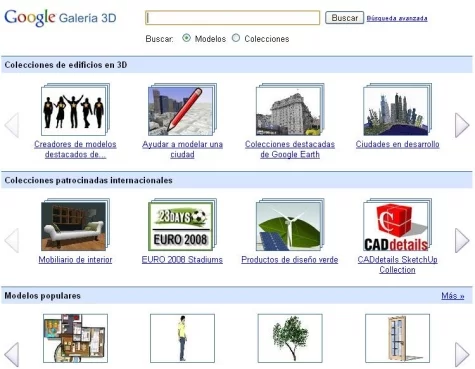The width and height of the screenshot is (475, 369).
Task: Open Colecciones destacadas de Google Earth link
Action: [x=290, y=149]
